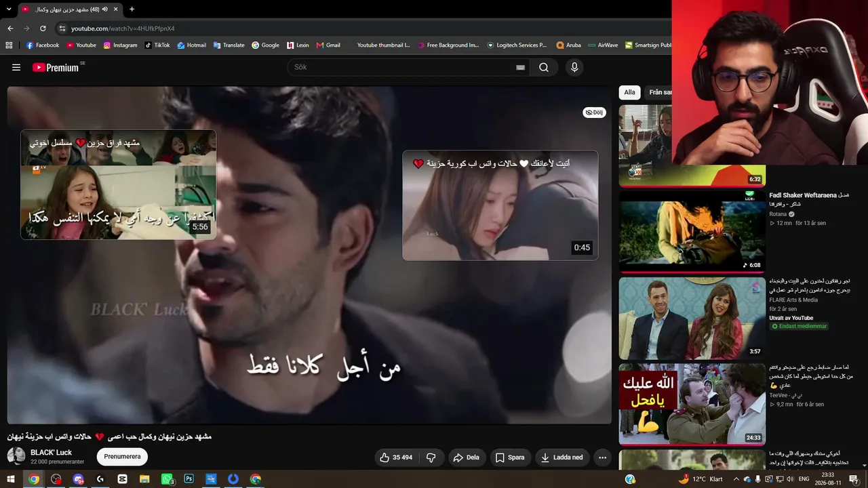Like the video with 35 494 likes
868x488 pixels.
(397, 457)
